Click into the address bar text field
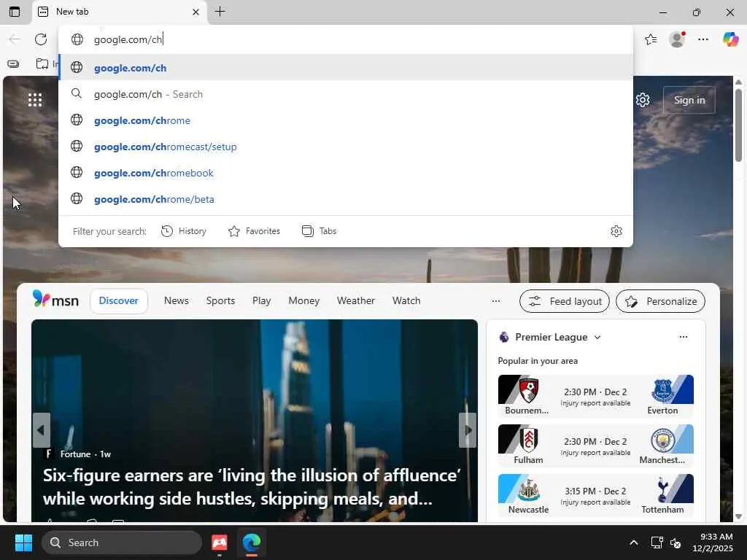This screenshot has height=560, width=747. (x=346, y=39)
